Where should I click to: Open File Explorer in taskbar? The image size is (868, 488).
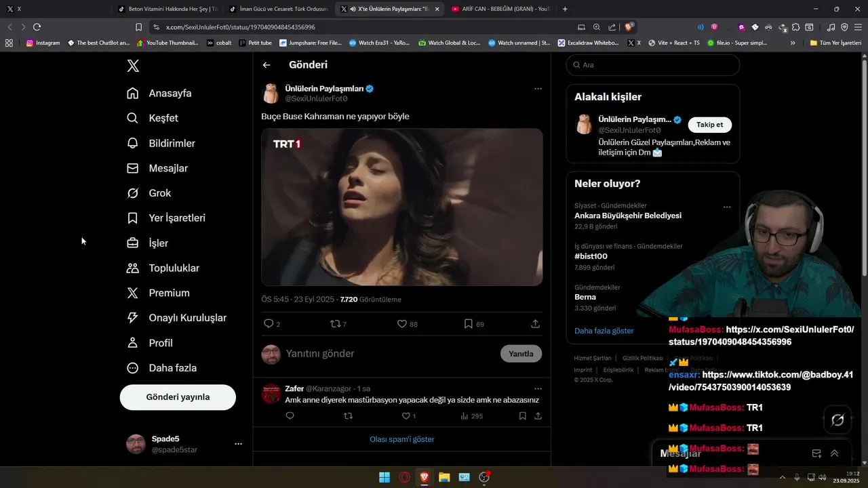[444, 477]
